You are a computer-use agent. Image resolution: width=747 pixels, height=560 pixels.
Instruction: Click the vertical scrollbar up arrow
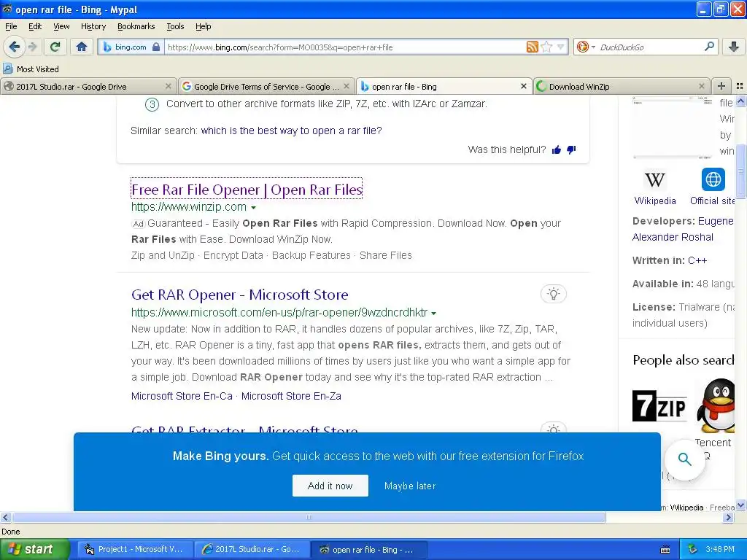(x=741, y=101)
